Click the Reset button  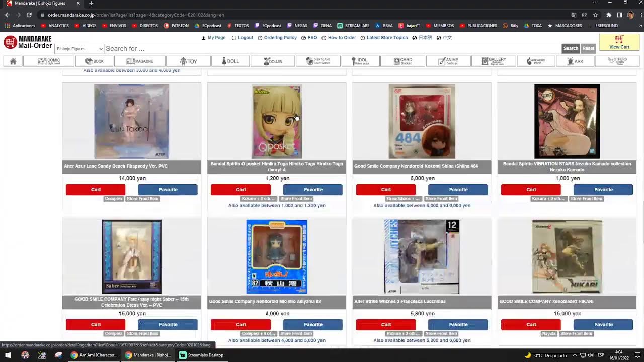point(588,49)
